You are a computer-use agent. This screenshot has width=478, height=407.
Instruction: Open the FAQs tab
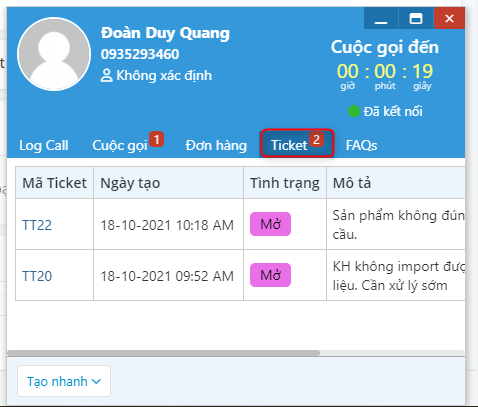tap(361, 145)
